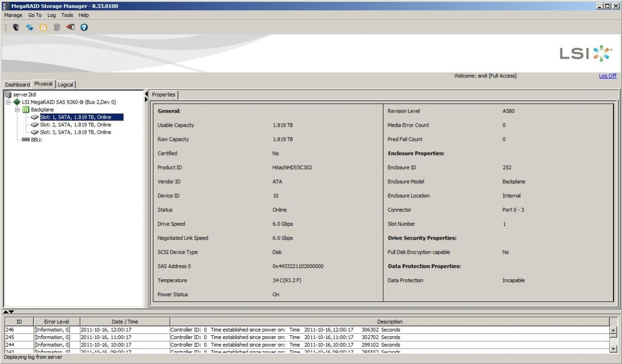
Task: Select server2k8 in the tree
Action: pos(24,95)
